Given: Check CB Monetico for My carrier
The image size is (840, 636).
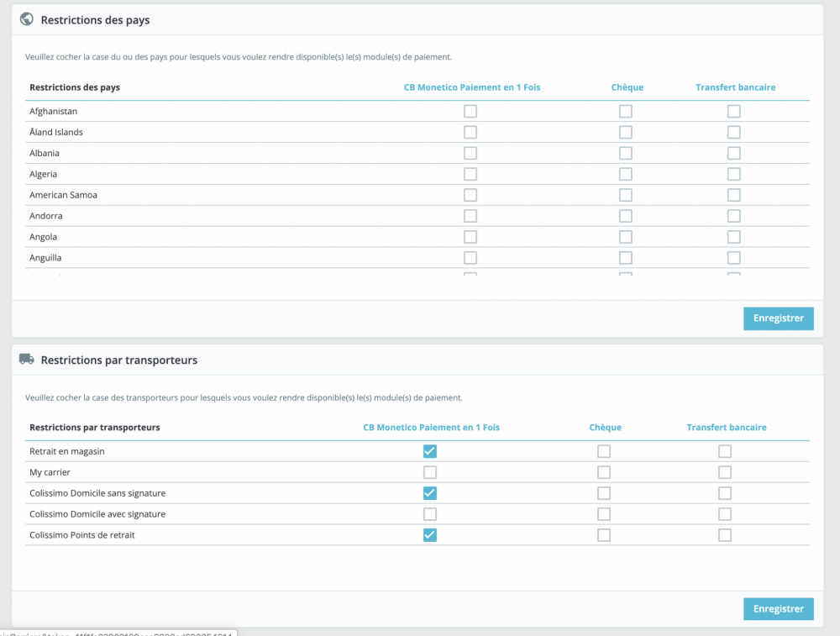Looking at the screenshot, I should (429, 472).
